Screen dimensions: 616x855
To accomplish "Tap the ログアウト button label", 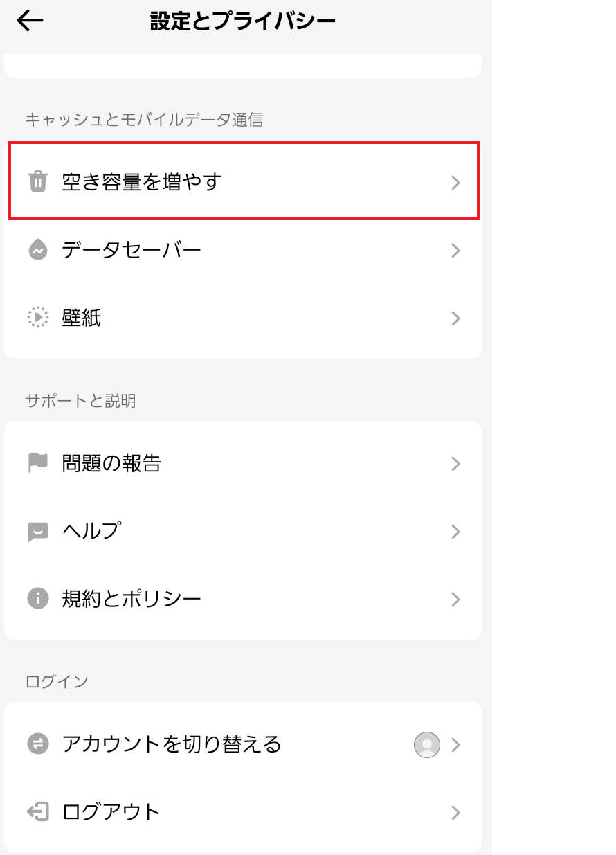I will [111, 811].
